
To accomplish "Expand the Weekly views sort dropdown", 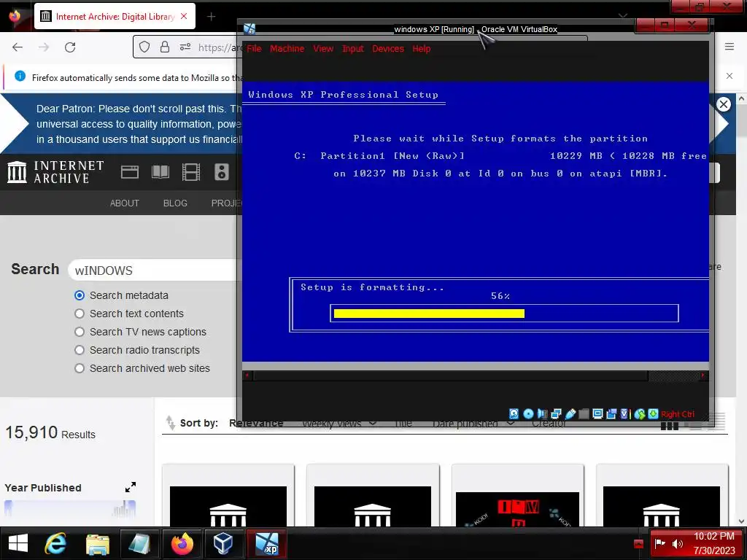I will [373, 424].
